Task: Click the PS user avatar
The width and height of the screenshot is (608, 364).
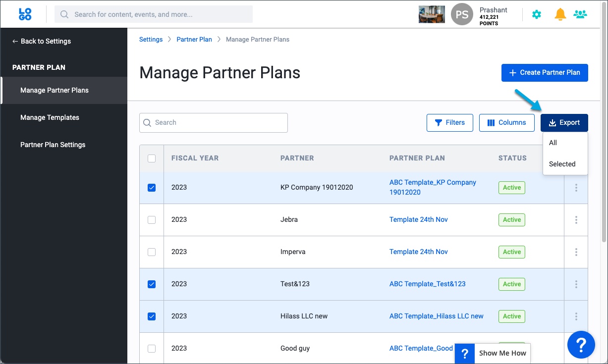Action: pos(462,14)
